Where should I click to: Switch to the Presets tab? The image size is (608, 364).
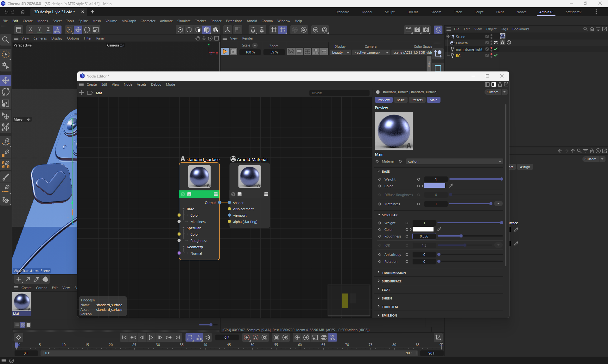pyautogui.click(x=417, y=100)
